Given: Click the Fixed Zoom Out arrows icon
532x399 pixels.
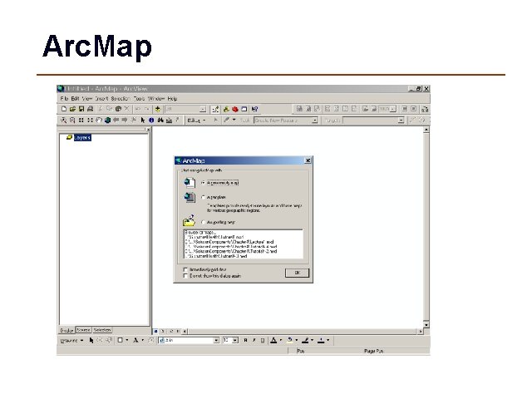Looking at the screenshot, I should (x=90, y=120).
